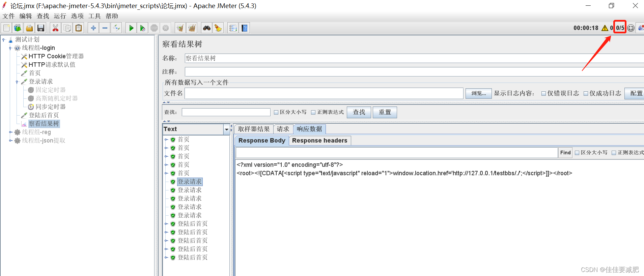Click Start no pauses icon

(x=143, y=28)
